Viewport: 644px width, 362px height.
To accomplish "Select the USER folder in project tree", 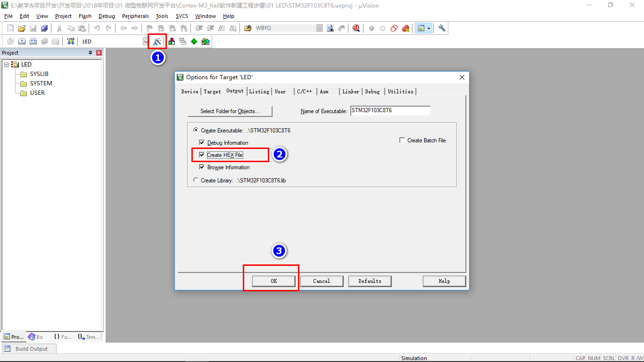I will click(x=37, y=93).
